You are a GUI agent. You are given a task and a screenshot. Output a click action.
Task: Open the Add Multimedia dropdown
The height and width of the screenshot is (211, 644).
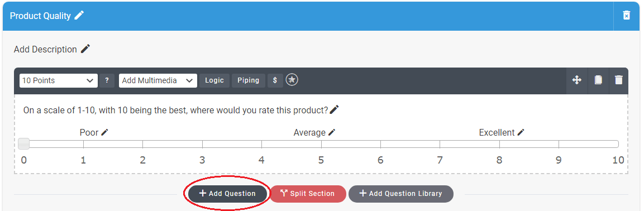coord(158,80)
